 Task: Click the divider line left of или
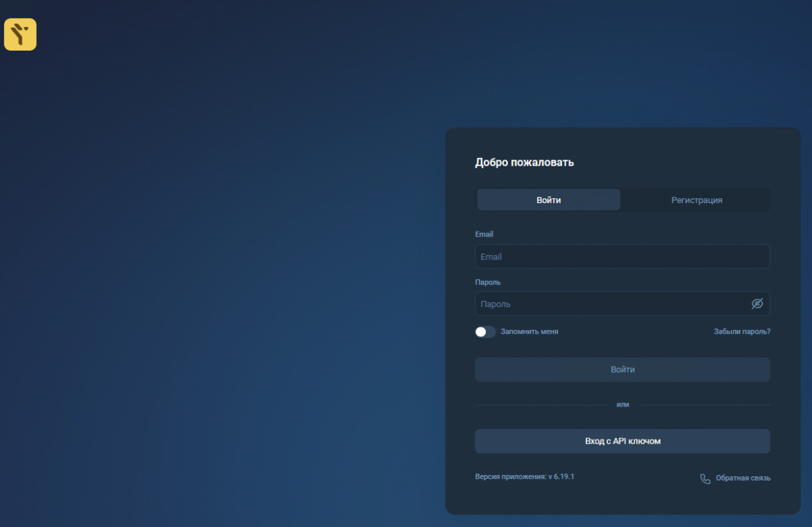pyautogui.click(x=541, y=405)
